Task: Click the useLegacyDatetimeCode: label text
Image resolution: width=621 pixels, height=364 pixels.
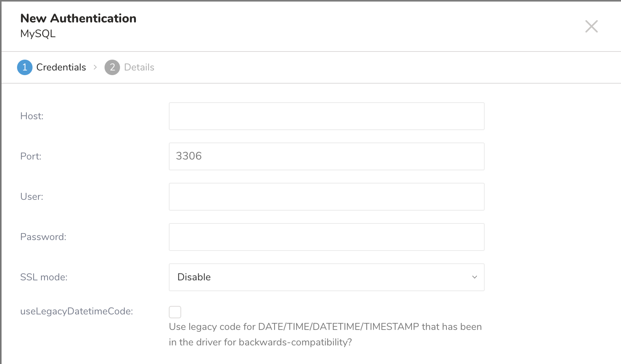Action: pos(77,311)
